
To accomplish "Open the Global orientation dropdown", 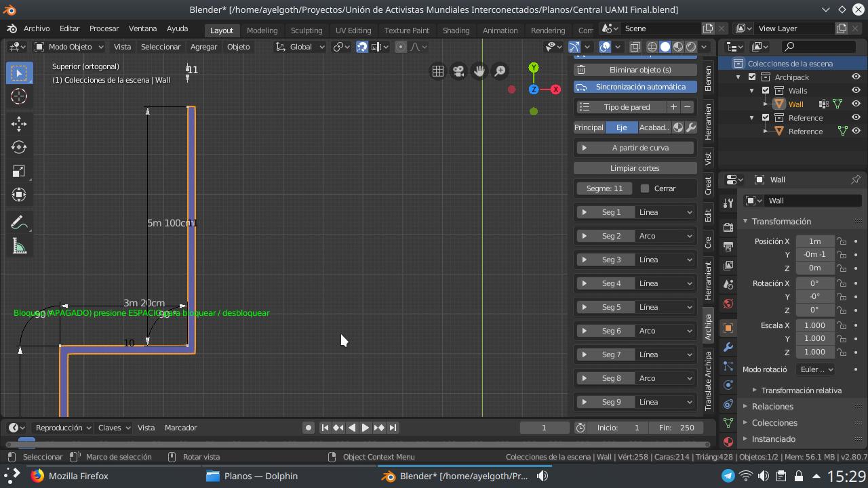I will (300, 47).
